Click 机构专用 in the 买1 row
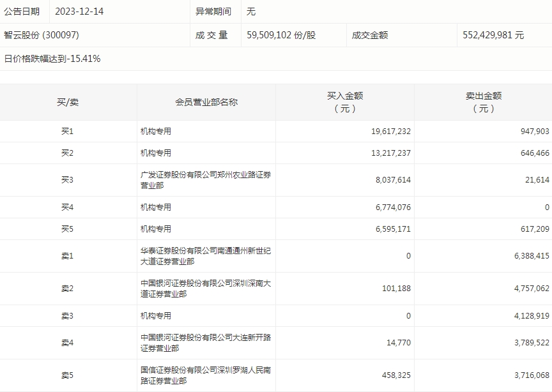 tap(156, 132)
